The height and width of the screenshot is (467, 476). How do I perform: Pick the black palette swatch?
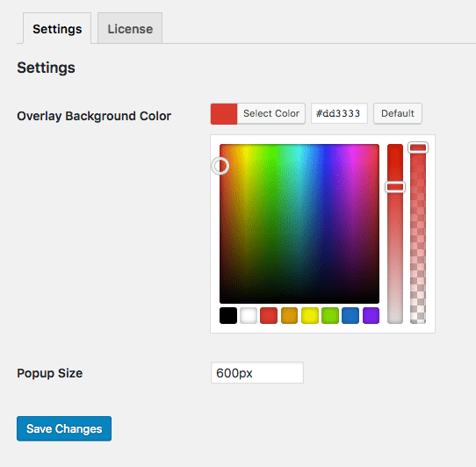point(228,316)
